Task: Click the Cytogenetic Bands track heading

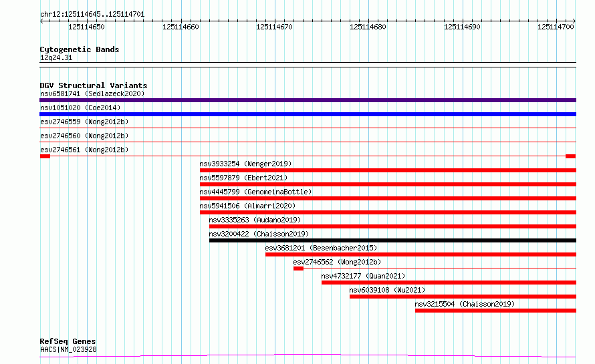Action: tap(80, 49)
